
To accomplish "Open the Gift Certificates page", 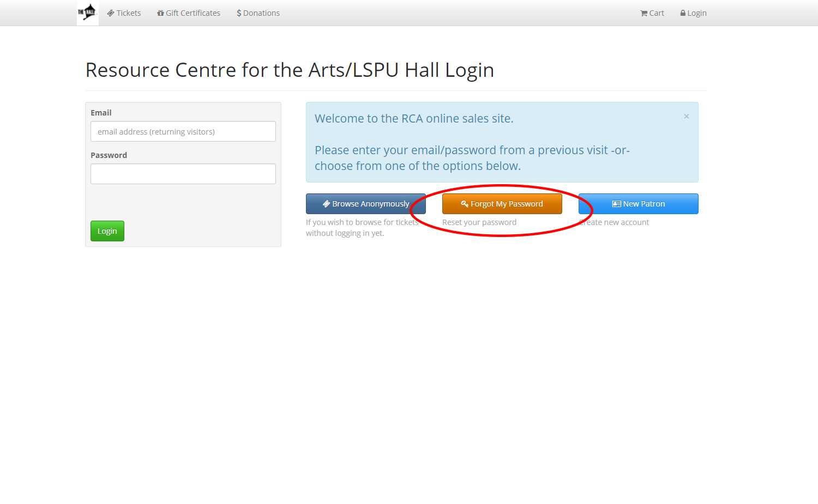I will click(189, 13).
